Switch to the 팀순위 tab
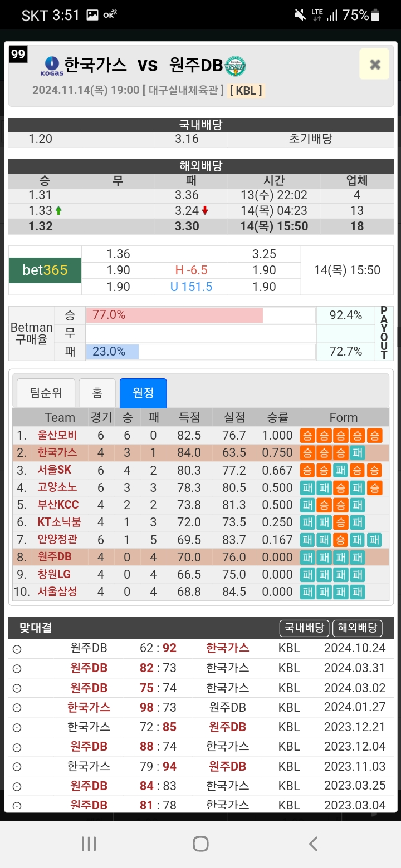The height and width of the screenshot is (868, 401). pos(46,393)
